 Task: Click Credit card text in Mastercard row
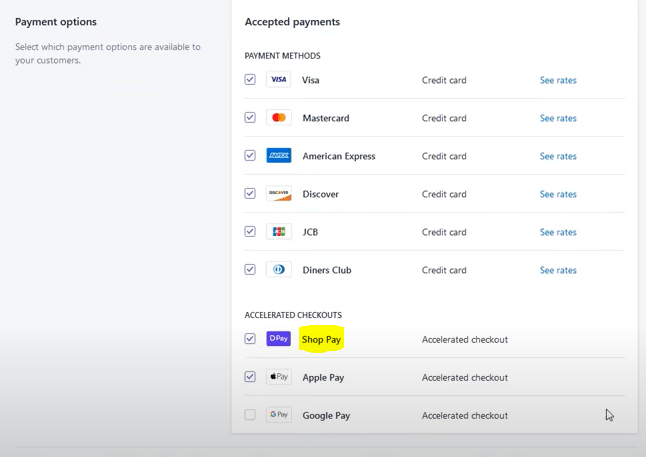pyautogui.click(x=444, y=118)
